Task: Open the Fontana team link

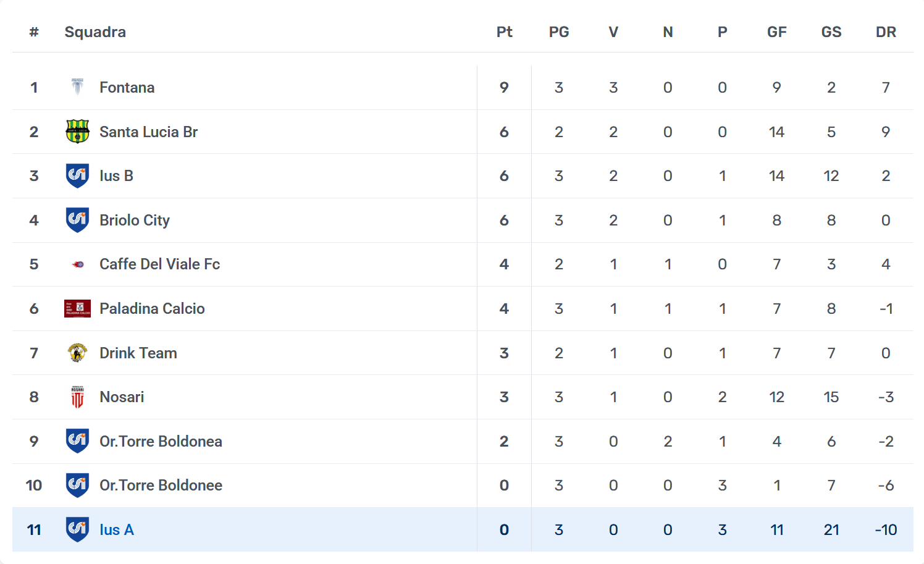Action: point(127,88)
